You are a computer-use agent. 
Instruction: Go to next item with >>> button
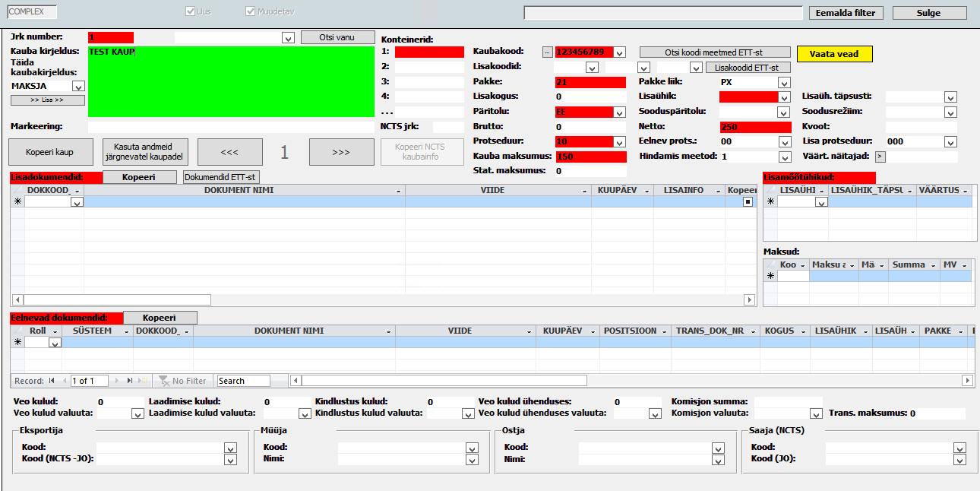(x=341, y=152)
